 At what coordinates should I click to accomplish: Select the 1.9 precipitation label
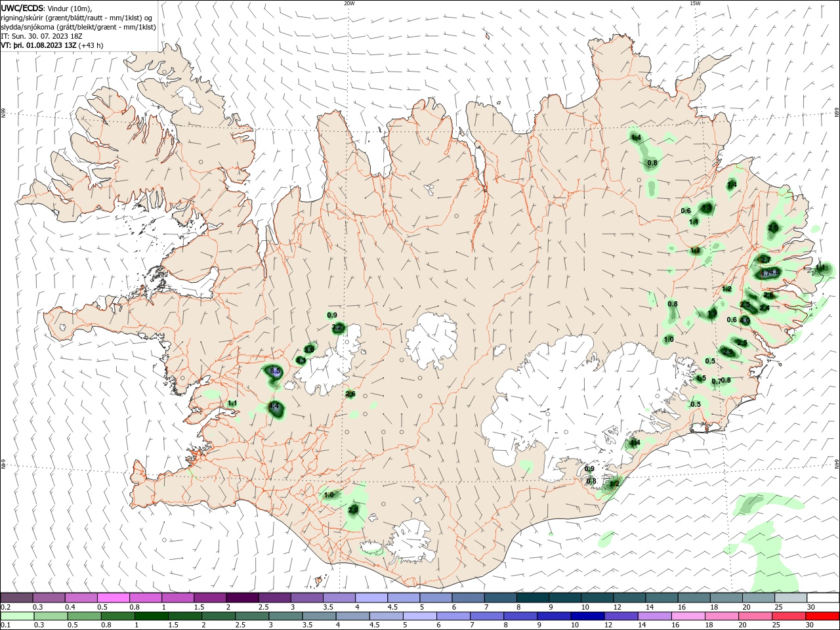(x=712, y=314)
